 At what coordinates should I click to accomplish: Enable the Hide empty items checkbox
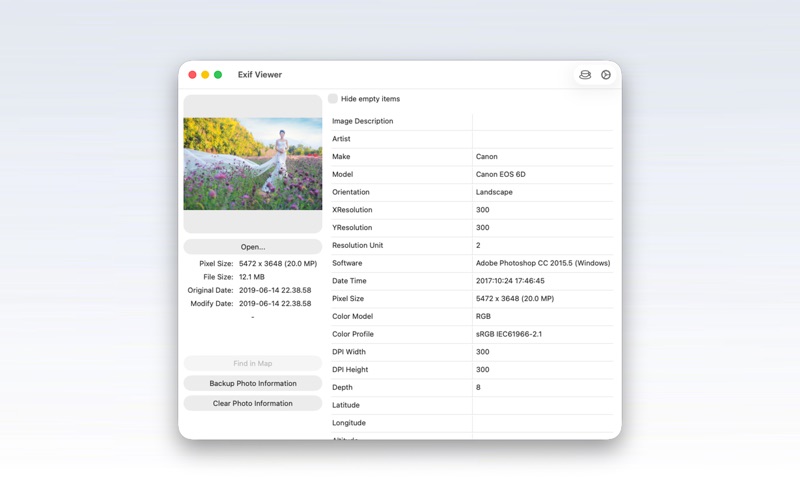(x=333, y=98)
